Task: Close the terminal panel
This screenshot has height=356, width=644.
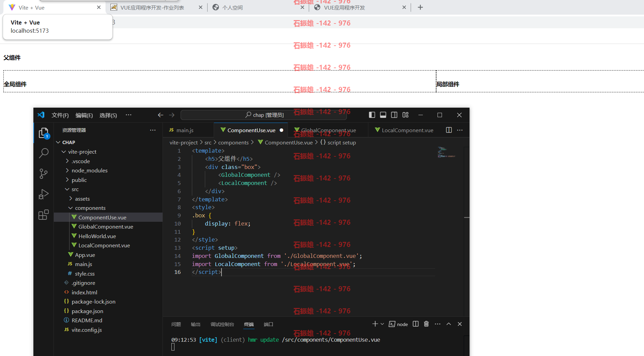Action: coord(460,324)
